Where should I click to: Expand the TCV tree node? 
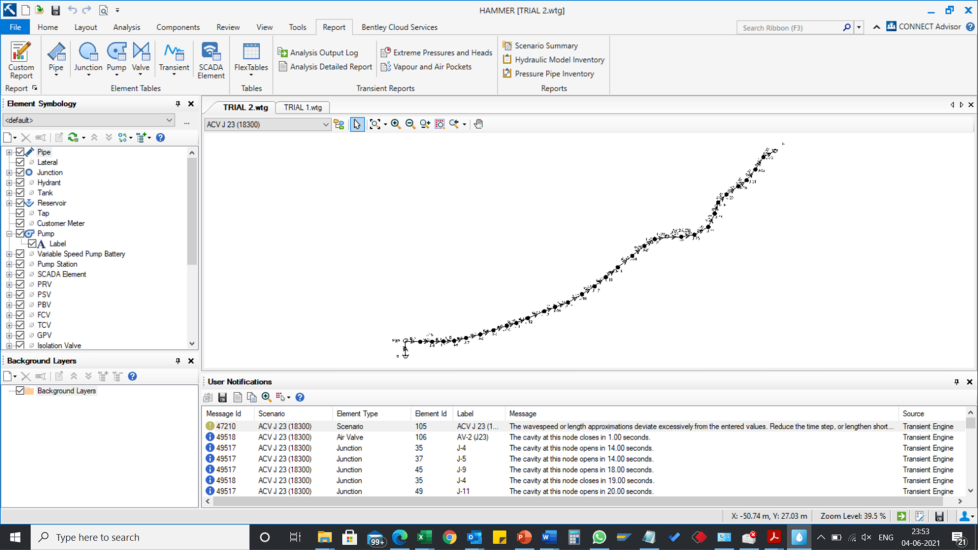pos(9,325)
